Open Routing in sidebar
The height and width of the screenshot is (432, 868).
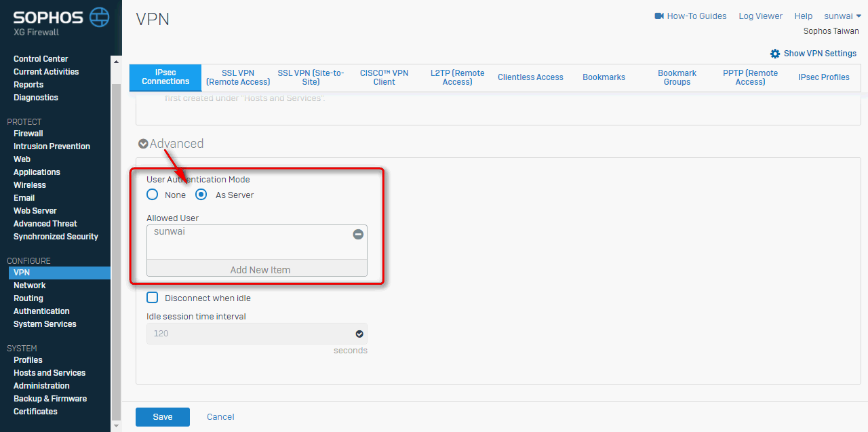click(28, 298)
